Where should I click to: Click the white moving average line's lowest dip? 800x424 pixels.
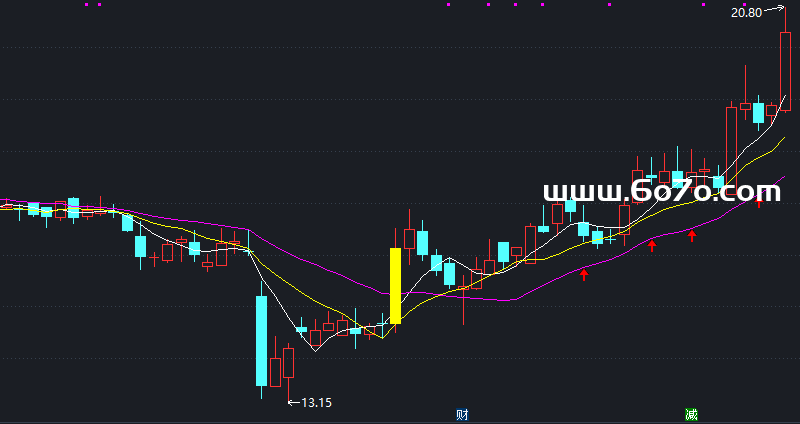[x=315, y=350]
